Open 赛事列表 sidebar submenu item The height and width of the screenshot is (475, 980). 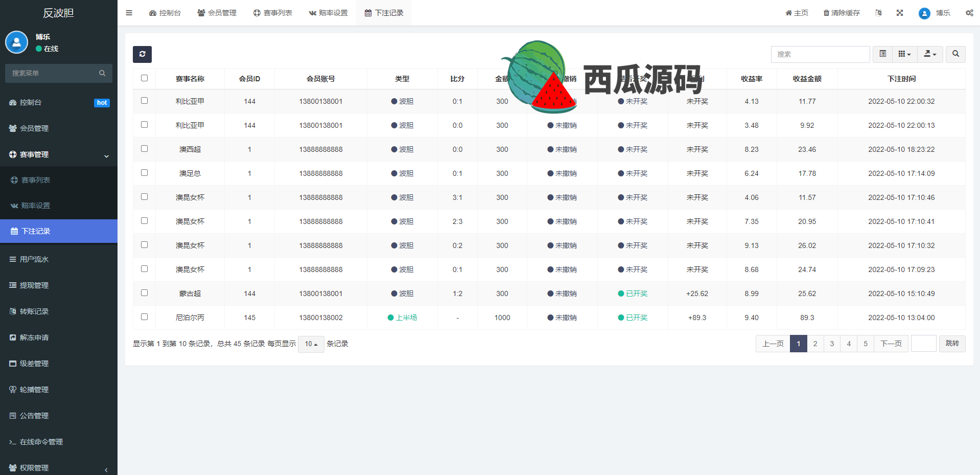[59, 180]
